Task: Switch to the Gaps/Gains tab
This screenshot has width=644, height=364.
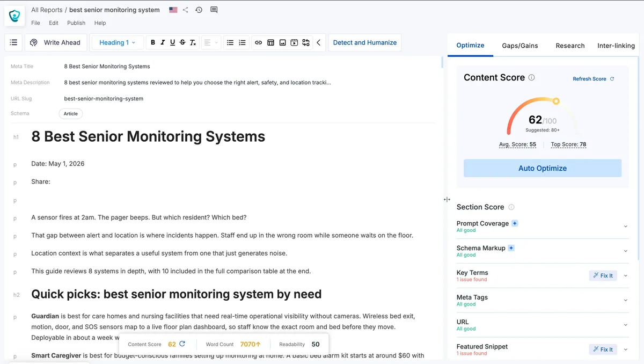Action: point(520,46)
